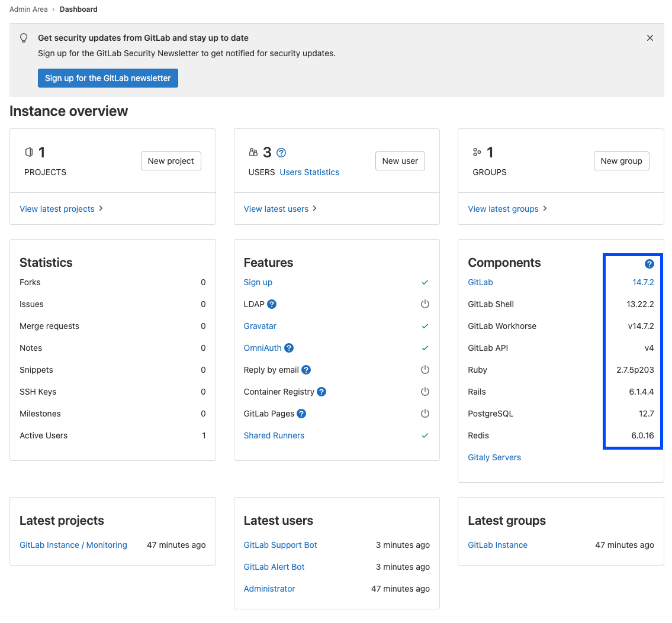Open the Gravatar feature link
Screen dimensions: 672x623
point(260,326)
